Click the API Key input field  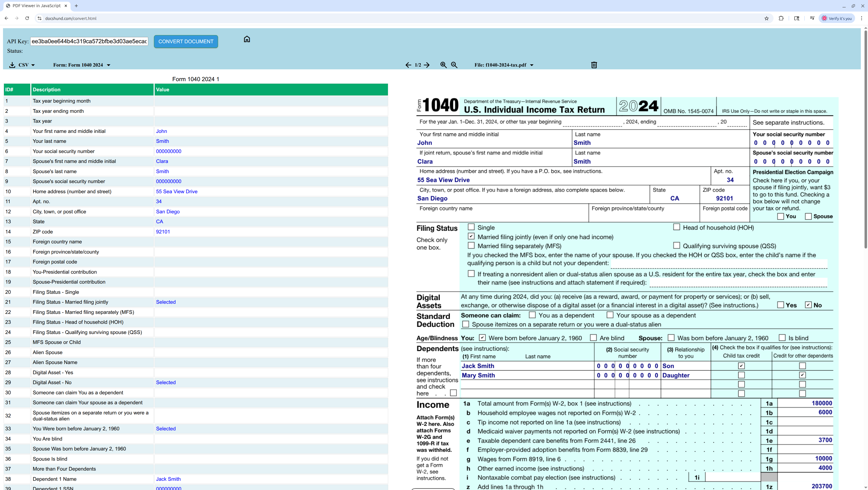click(x=89, y=41)
